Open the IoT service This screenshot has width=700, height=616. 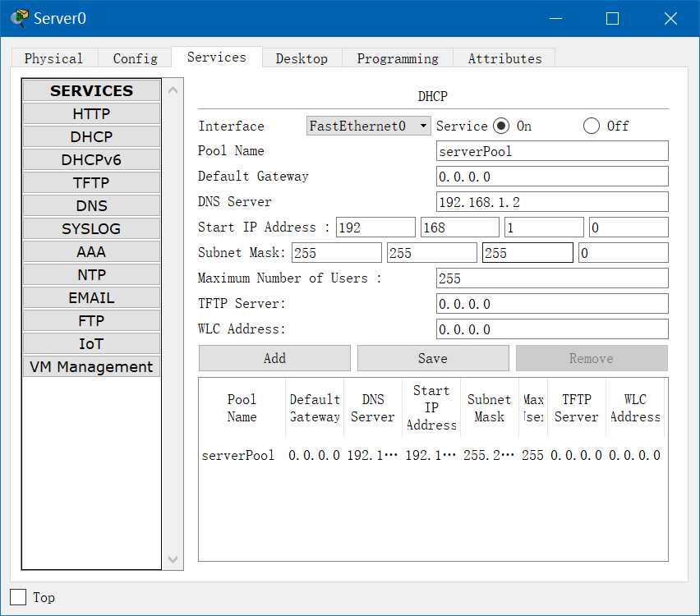pos(91,343)
